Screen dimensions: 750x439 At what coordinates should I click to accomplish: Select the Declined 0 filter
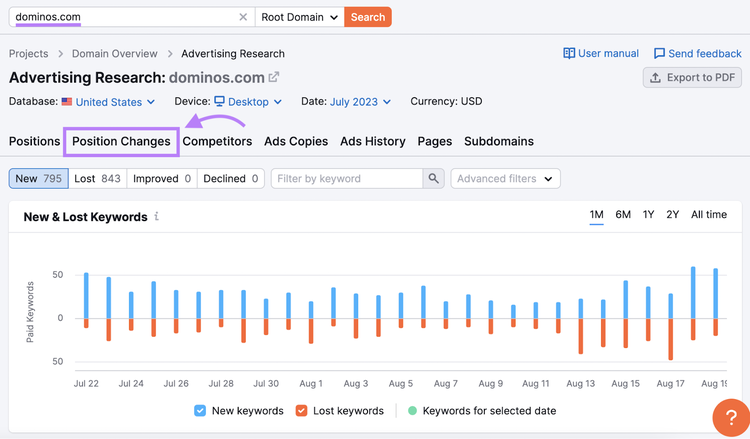pos(231,178)
